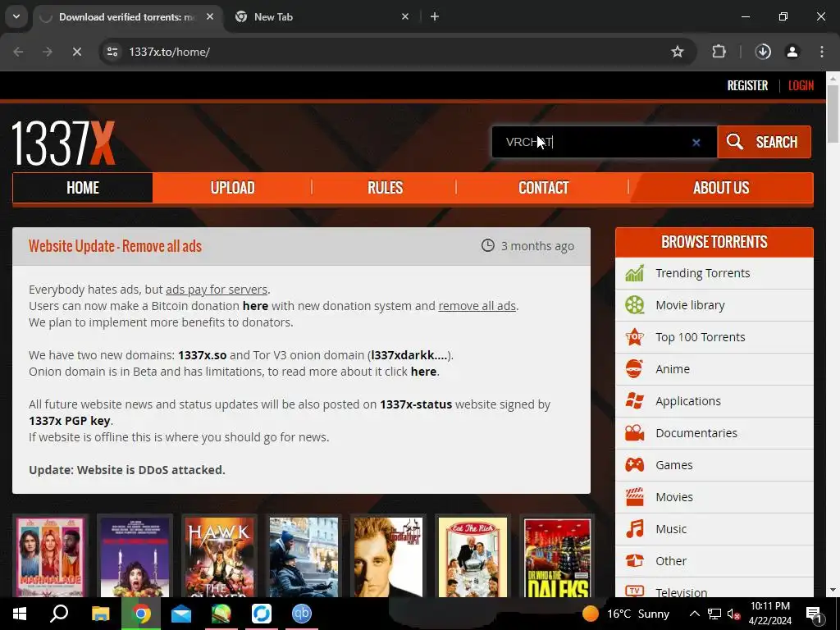Click the REGISTER link

(747, 85)
